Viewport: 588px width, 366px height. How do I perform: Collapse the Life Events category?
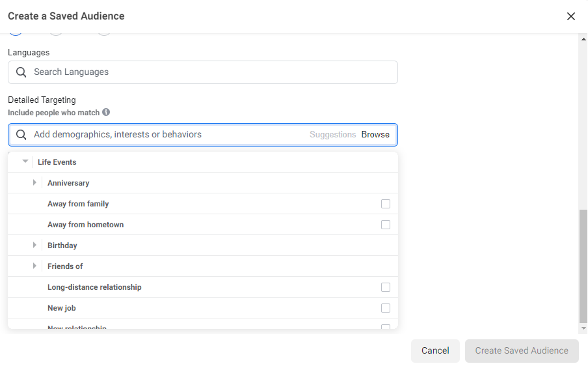25,162
